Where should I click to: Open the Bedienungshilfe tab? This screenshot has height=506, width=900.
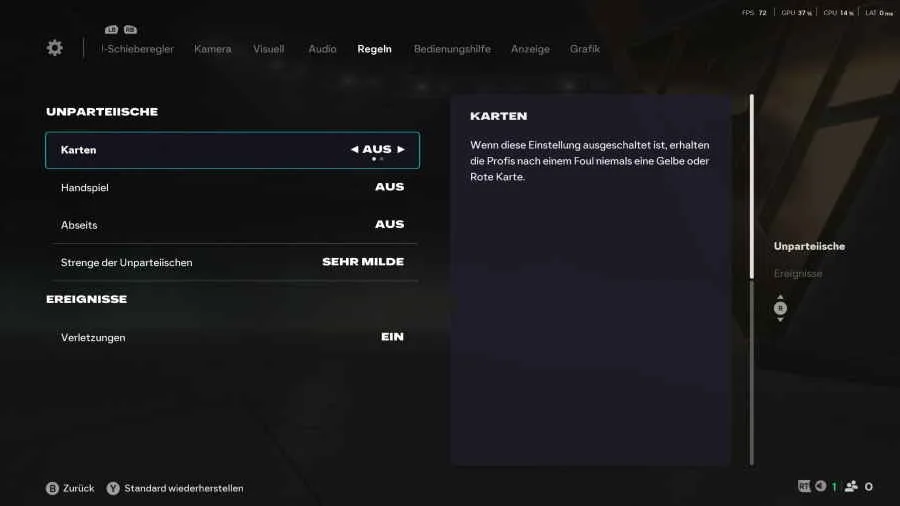tap(452, 49)
